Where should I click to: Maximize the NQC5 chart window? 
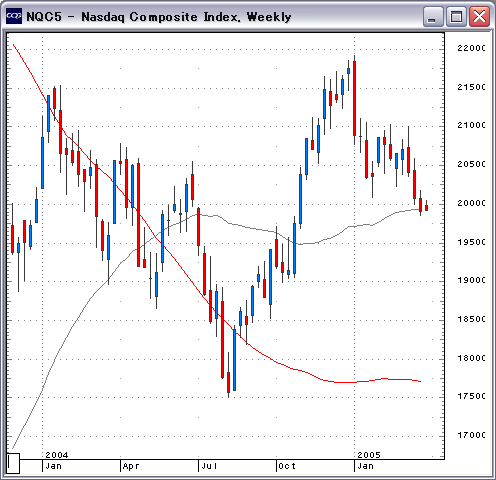[x=456, y=16]
